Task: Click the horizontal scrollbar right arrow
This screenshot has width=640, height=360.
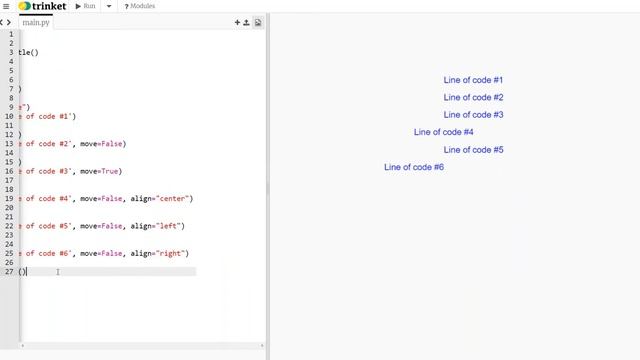Action: pos(262,346)
